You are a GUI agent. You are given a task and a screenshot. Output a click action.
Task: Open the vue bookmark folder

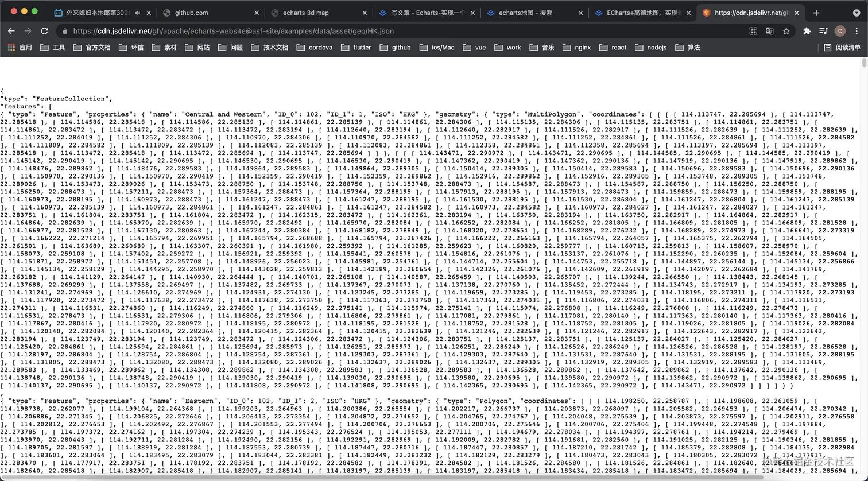[x=474, y=48]
